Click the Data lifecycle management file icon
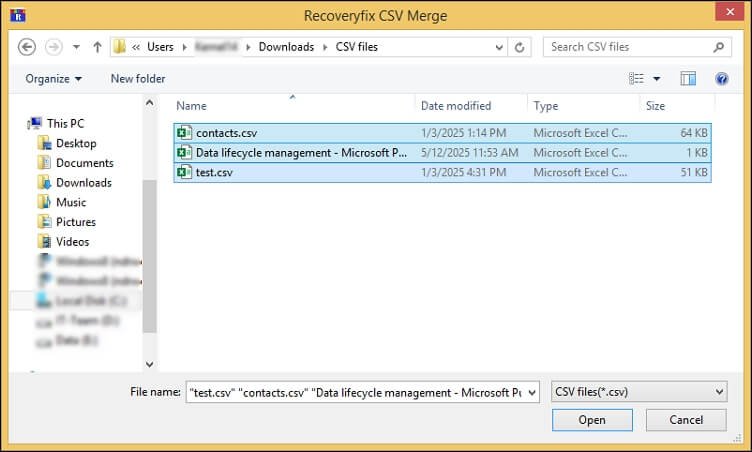The height and width of the screenshot is (452, 752). [x=185, y=152]
